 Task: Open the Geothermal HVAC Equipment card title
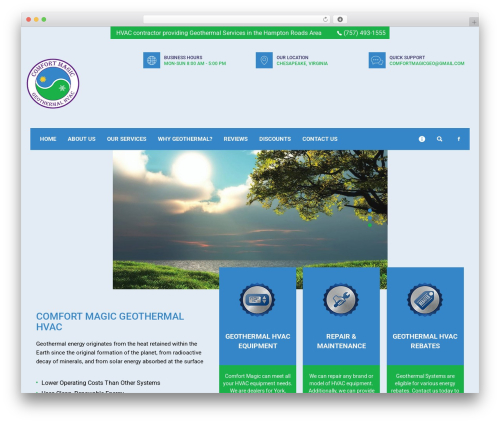(x=258, y=341)
